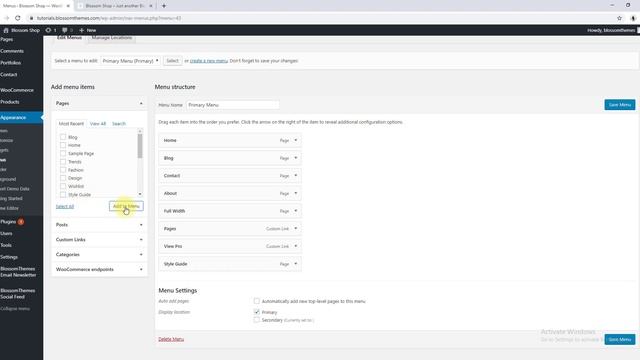
Task: Tick the Design page checkbox
Action: point(63,178)
